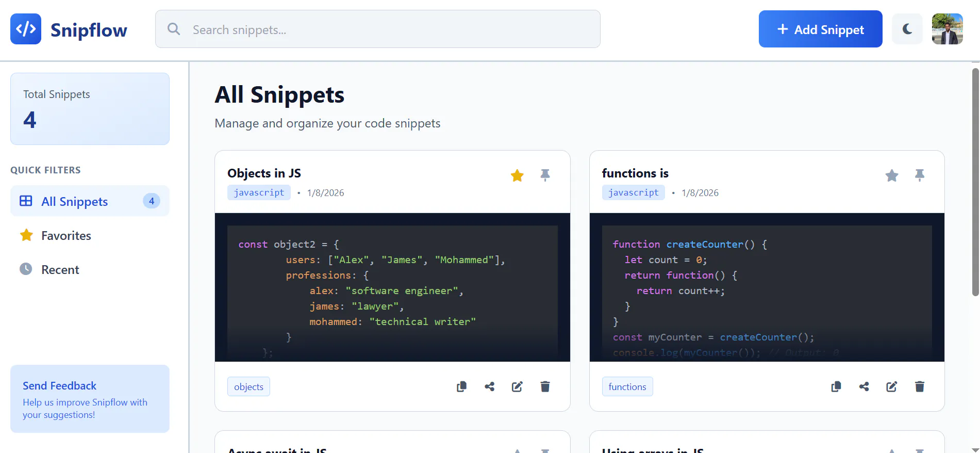The width and height of the screenshot is (980, 453).
Task: Share the functions is snippet
Action: [864, 386]
